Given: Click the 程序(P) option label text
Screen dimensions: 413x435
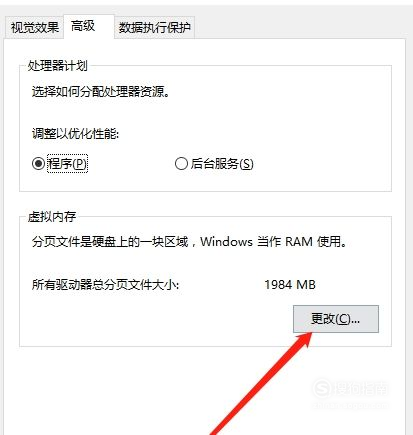Looking at the screenshot, I should (67, 164).
